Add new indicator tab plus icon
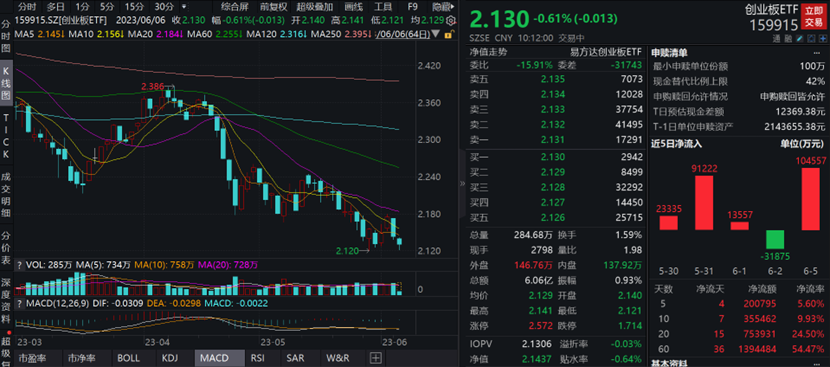This screenshot has height=367, width=830. (375, 358)
